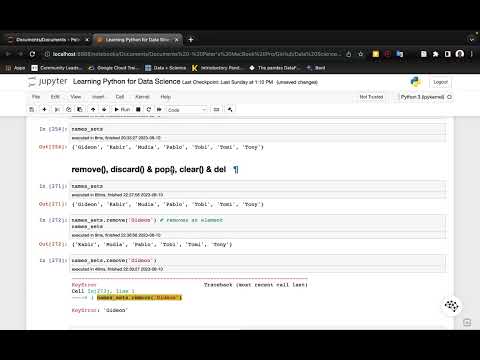Close the Learning Python browser tab
Viewport: 480px width, 360px height.
177,40
